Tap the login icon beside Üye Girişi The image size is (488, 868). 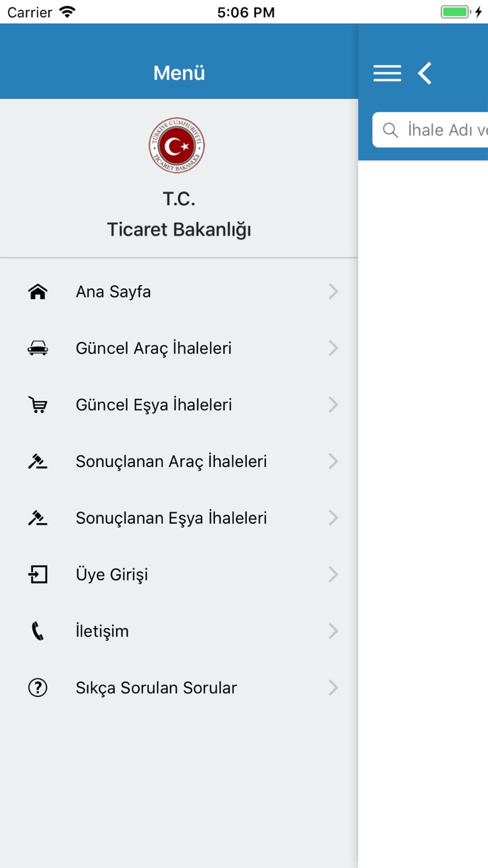(38, 575)
